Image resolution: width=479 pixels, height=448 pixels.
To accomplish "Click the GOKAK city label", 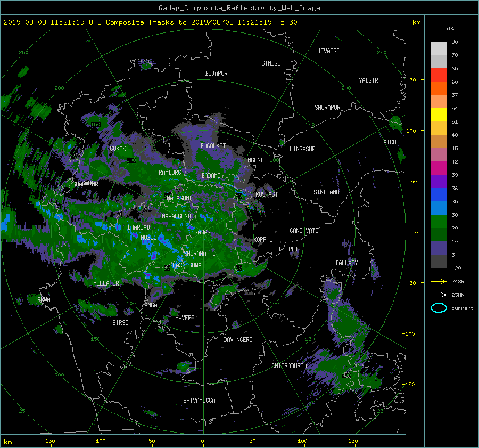I will pyautogui.click(x=118, y=148).
